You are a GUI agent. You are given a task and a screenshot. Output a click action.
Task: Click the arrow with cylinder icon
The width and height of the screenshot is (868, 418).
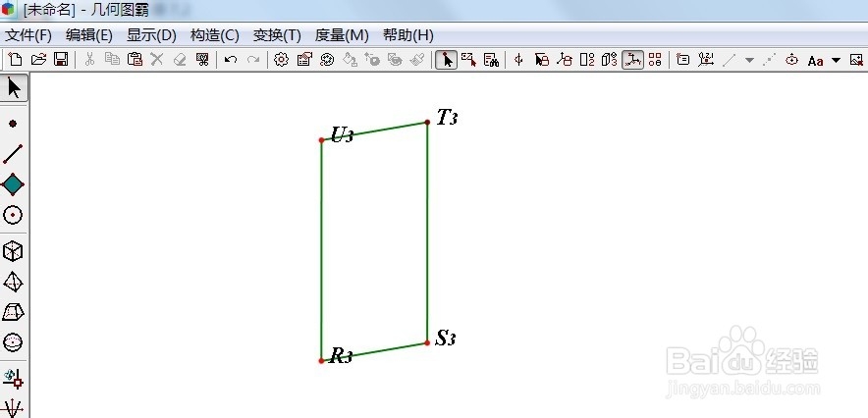[542, 59]
